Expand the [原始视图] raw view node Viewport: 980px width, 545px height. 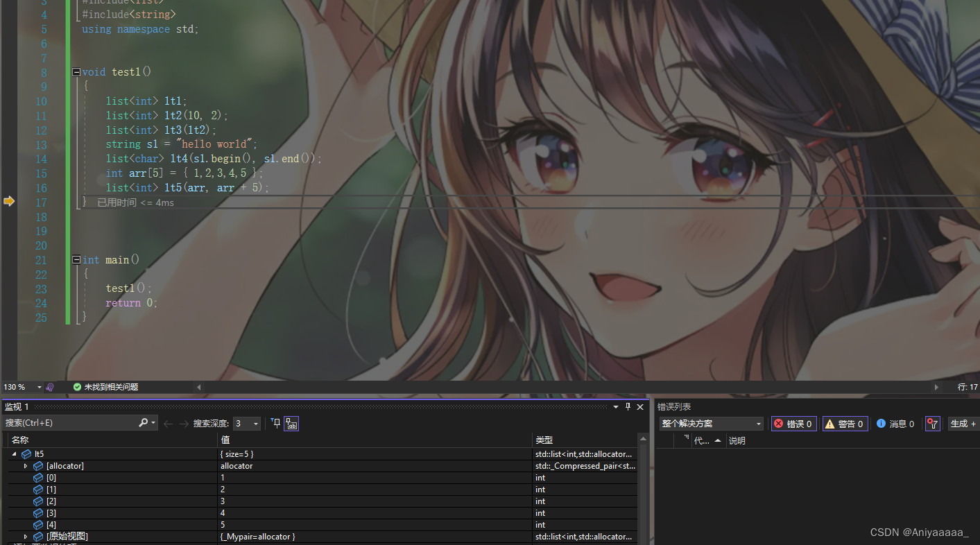point(26,537)
